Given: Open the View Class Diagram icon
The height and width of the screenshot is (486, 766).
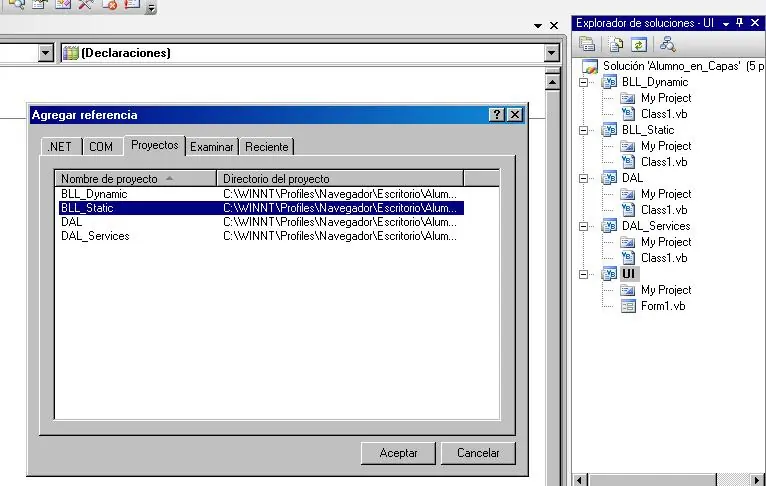Looking at the screenshot, I should click(667, 44).
